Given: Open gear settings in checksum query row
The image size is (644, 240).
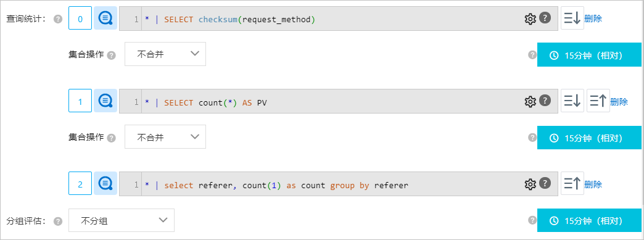Looking at the screenshot, I should tap(530, 19).
